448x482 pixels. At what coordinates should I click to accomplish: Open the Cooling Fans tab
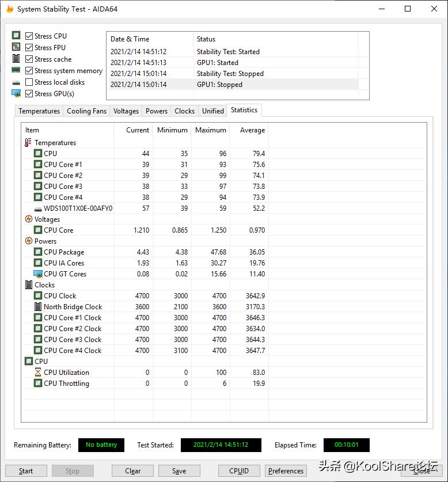pos(86,111)
